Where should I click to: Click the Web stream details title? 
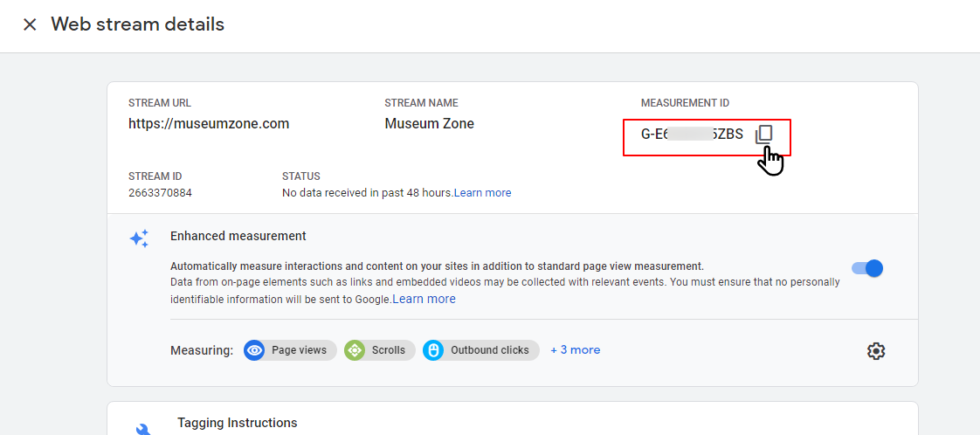[138, 24]
